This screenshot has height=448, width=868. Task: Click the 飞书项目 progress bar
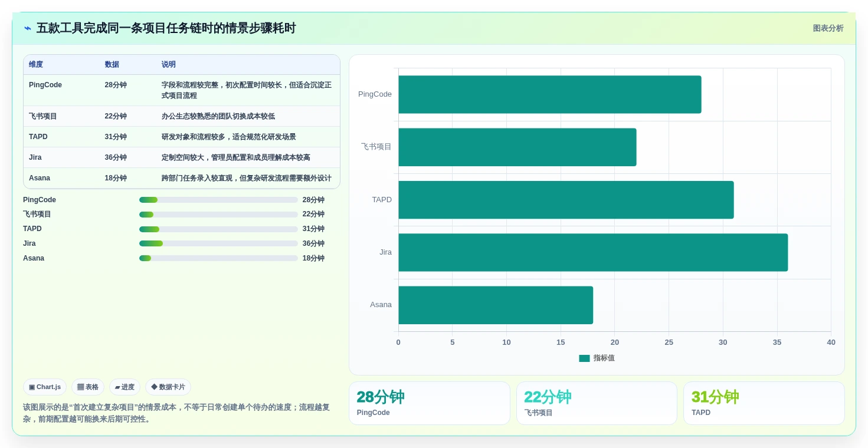click(x=218, y=215)
